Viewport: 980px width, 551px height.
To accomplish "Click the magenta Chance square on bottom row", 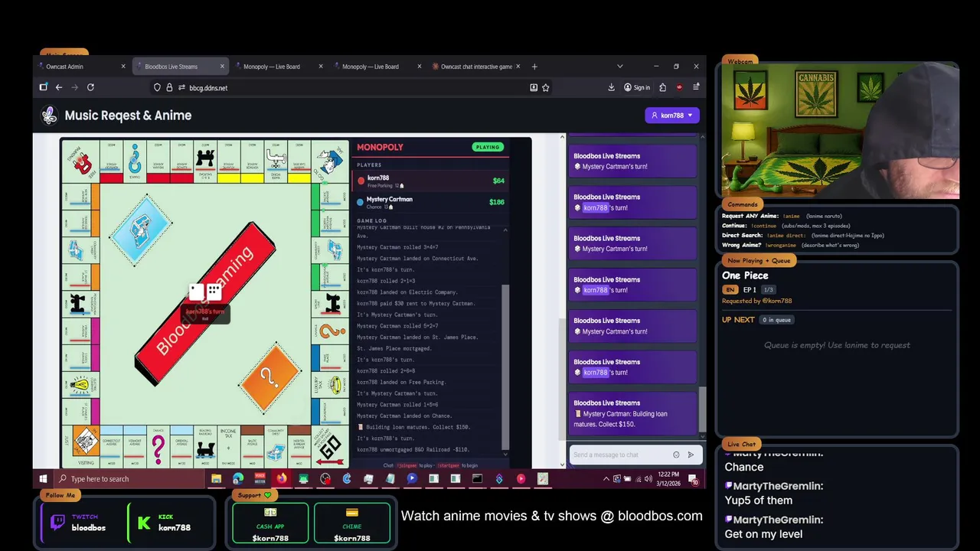I will click(x=158, y=446).
